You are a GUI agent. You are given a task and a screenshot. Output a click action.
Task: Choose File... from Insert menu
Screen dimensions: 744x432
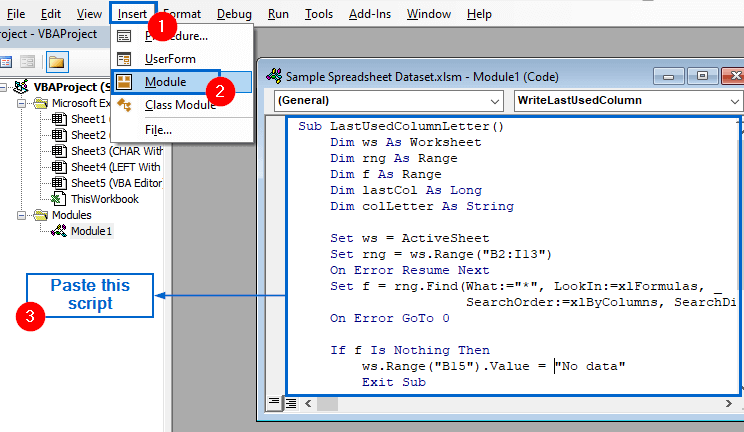tap(182, 130)
